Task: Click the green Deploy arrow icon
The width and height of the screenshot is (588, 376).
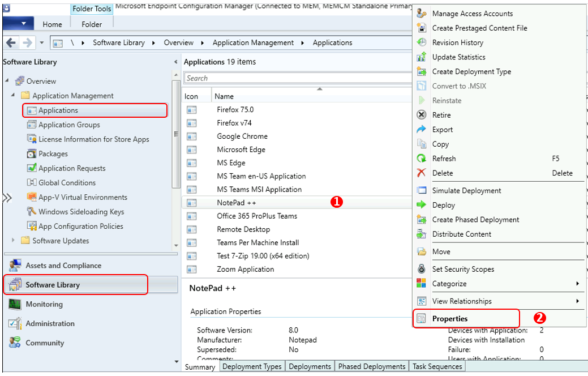Action: [422, 205]
